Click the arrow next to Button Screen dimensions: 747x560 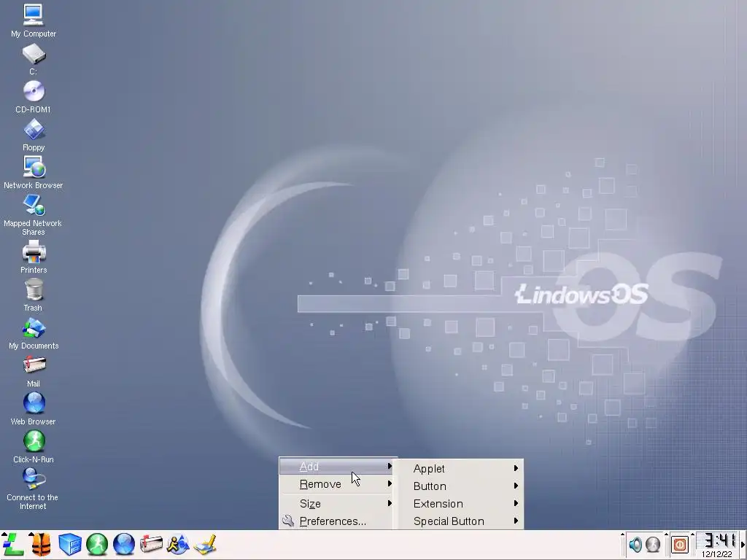[x=516, y=486]
